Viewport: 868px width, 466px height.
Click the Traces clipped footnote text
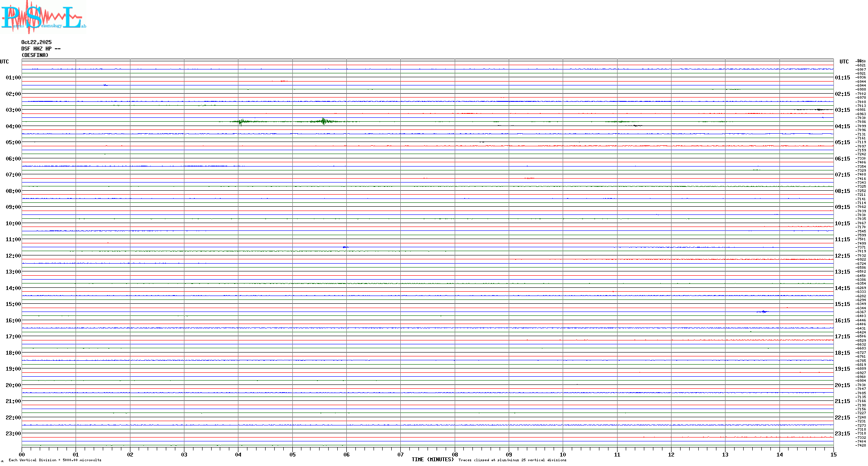point(512,460)
